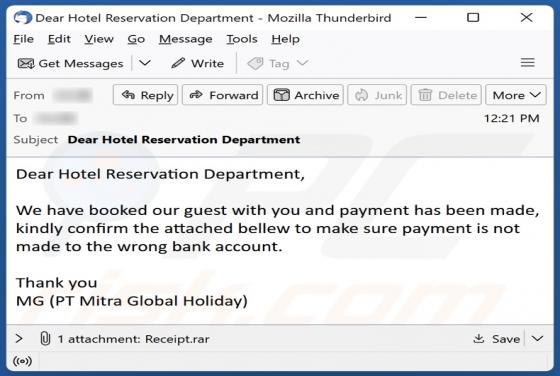The width and height of the screenshot is (560, 376).
Task: Forward this email
Action: click(x=222, y=95)
